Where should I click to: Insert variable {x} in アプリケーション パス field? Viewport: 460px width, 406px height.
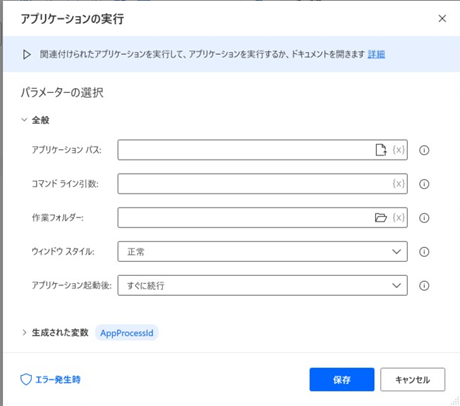click(x=399, y=150)
